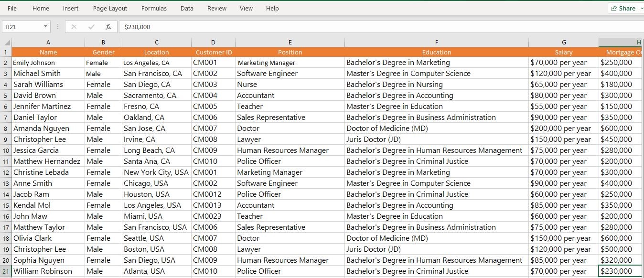Viewport: 644px width, 278px height.
Task: Go to the Data tab
Action: point(187,8)
